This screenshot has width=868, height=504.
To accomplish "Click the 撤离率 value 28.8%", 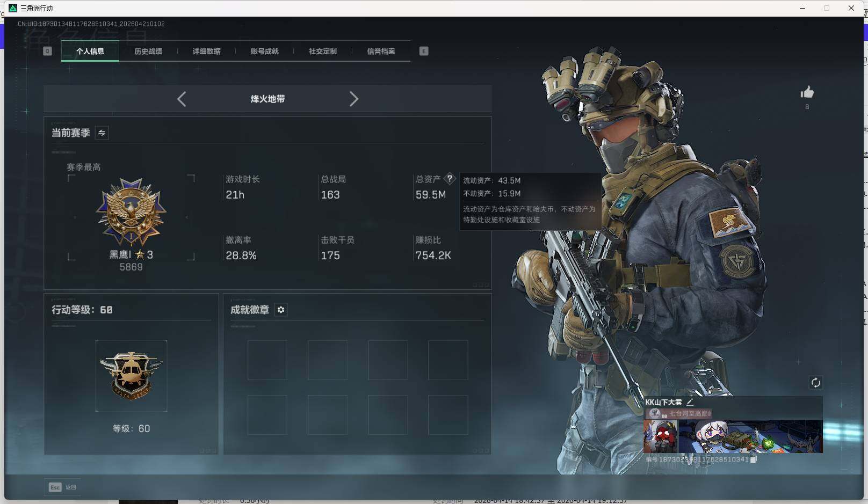I will point(241,255).
